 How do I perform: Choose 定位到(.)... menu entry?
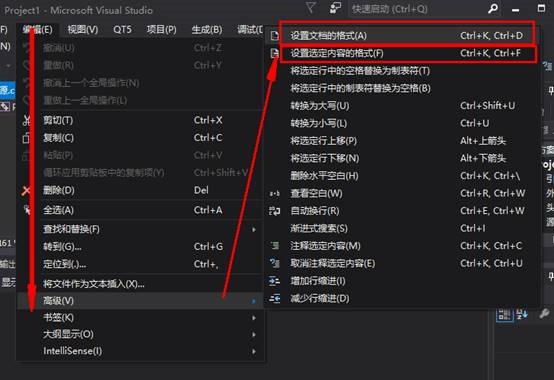click(140, 264)
